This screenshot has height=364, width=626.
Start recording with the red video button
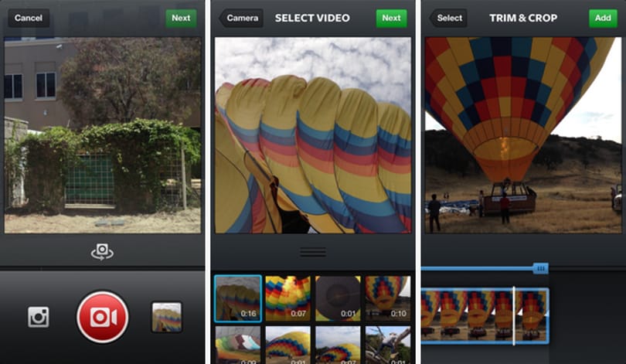tap(103, 318)
